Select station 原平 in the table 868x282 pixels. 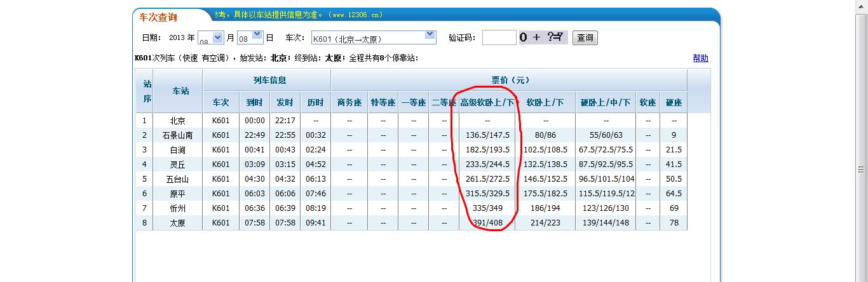(178, 194)
